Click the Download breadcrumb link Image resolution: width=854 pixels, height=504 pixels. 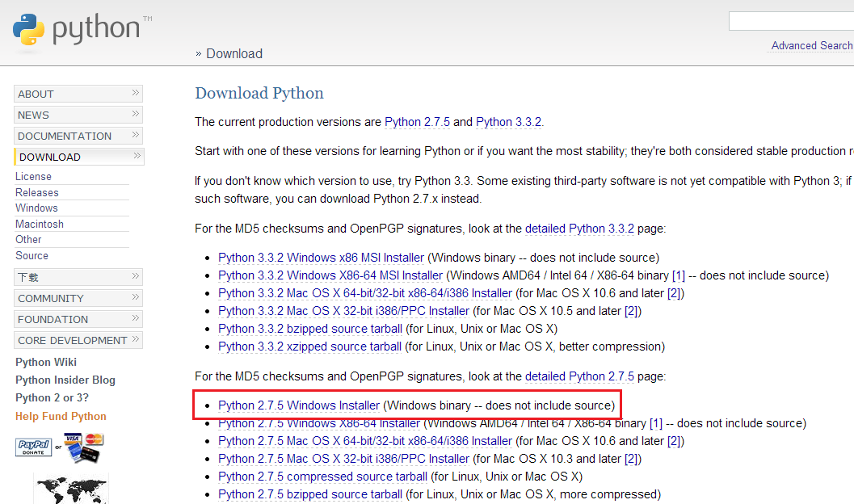pyautogui.click(x=234, y=53)
